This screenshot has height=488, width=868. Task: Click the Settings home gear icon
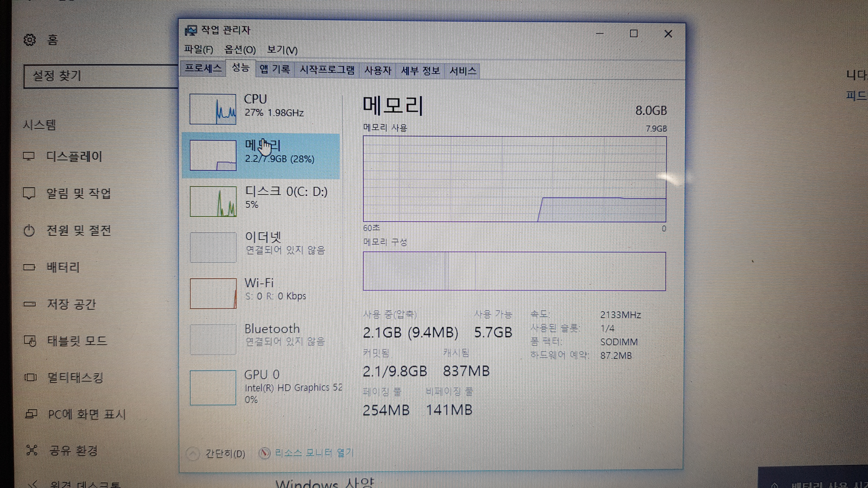(30, 40)
